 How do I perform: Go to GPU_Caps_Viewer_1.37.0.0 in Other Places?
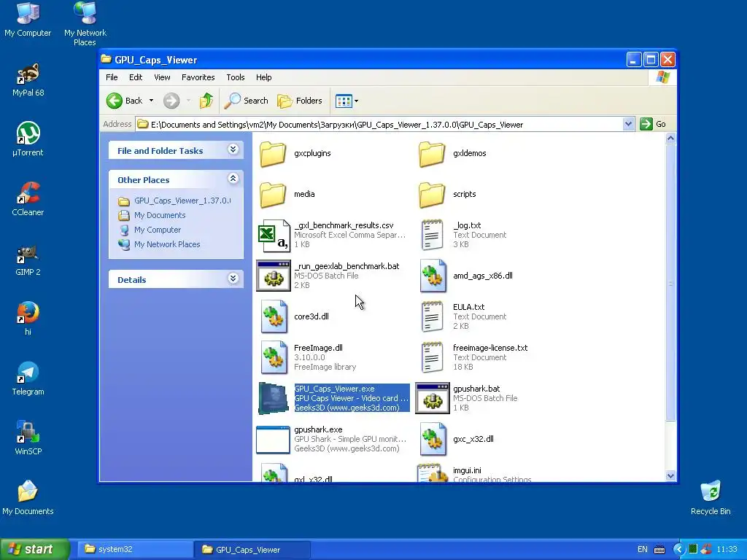pos(174,201)
